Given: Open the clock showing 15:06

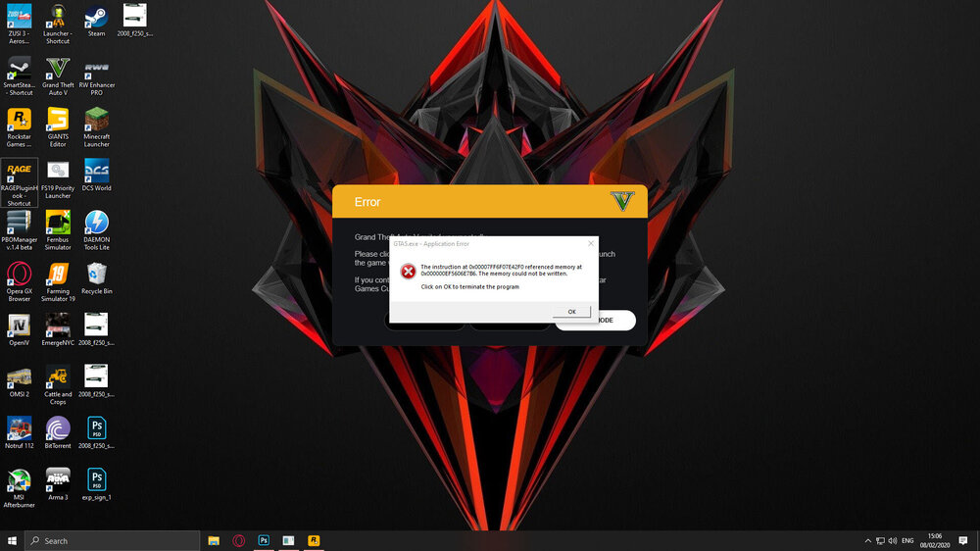Looking at the screenshot, I should [934, 540].
